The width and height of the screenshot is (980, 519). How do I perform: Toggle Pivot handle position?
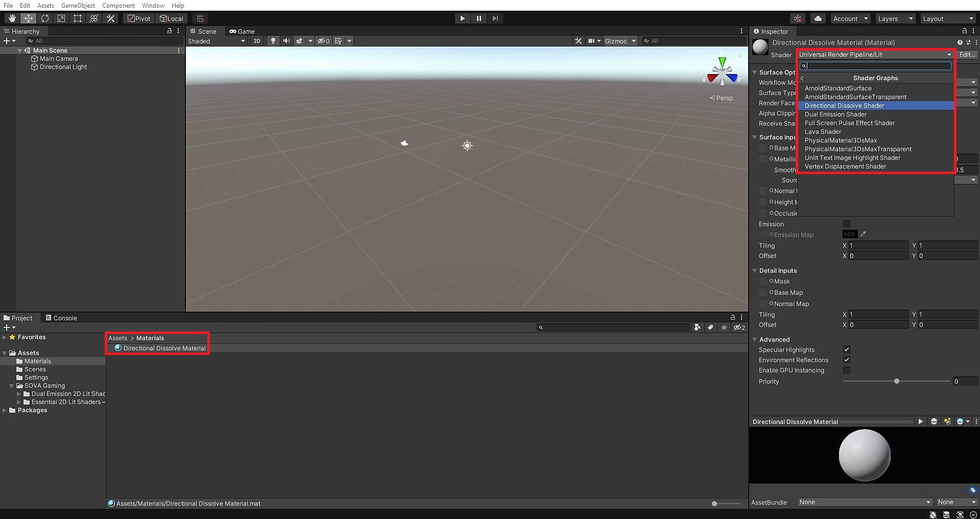139,18
